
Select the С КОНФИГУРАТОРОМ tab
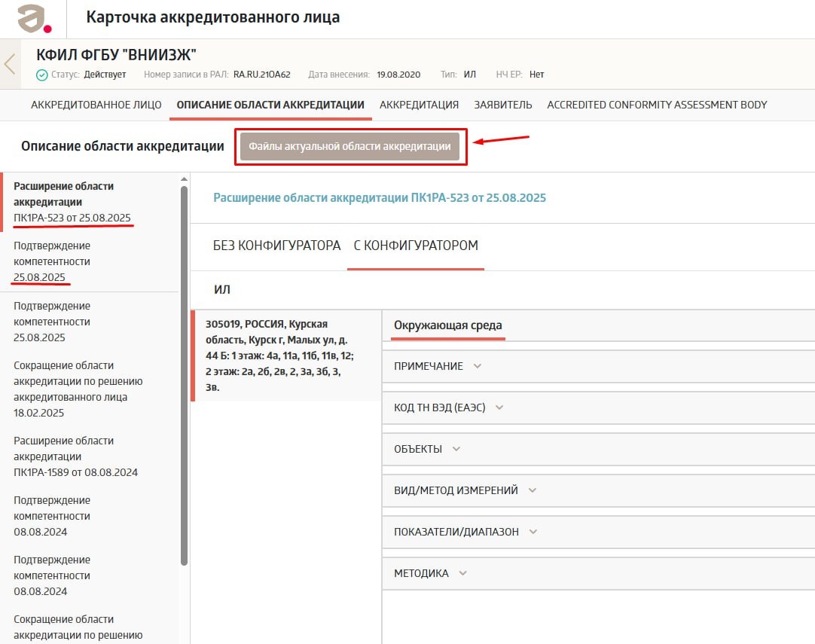click(416, 246)
